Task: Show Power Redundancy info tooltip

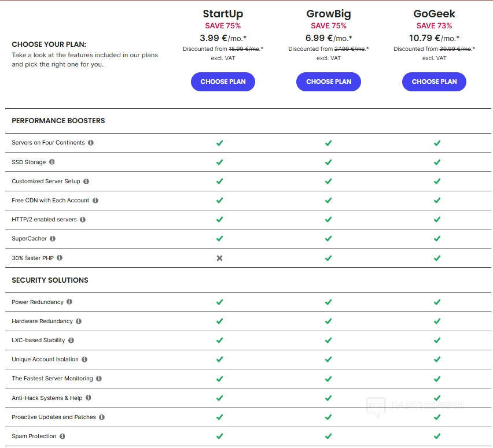Action: (69, 302)
